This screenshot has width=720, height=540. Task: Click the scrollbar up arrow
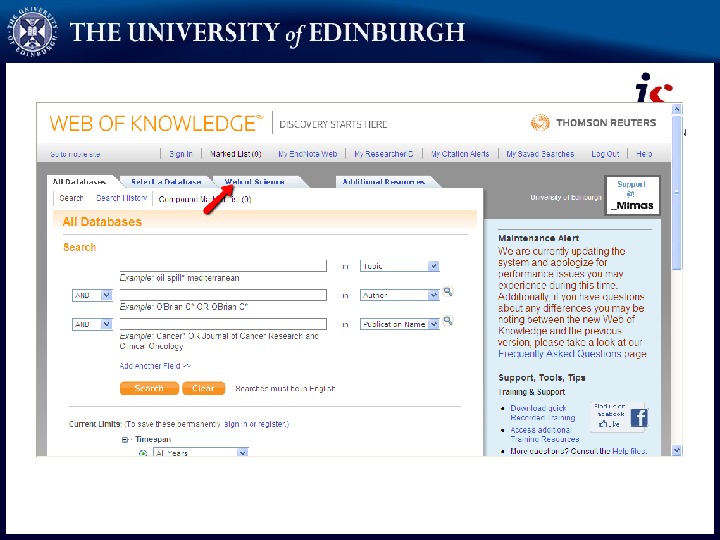[676, 109]
